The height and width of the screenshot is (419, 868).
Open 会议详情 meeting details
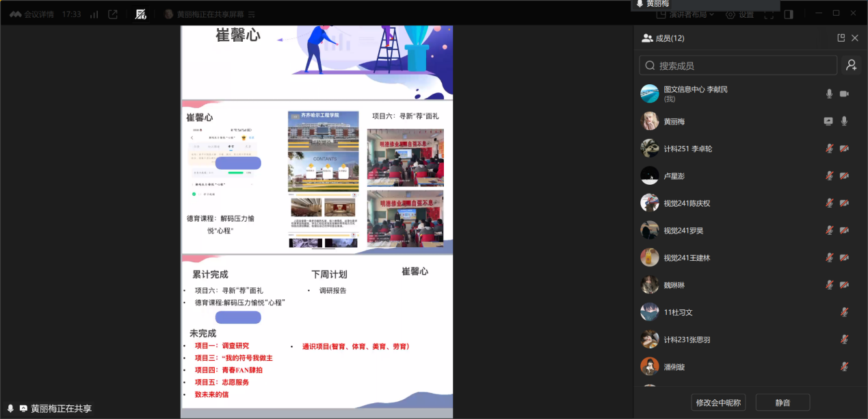[x=31, y=14]
